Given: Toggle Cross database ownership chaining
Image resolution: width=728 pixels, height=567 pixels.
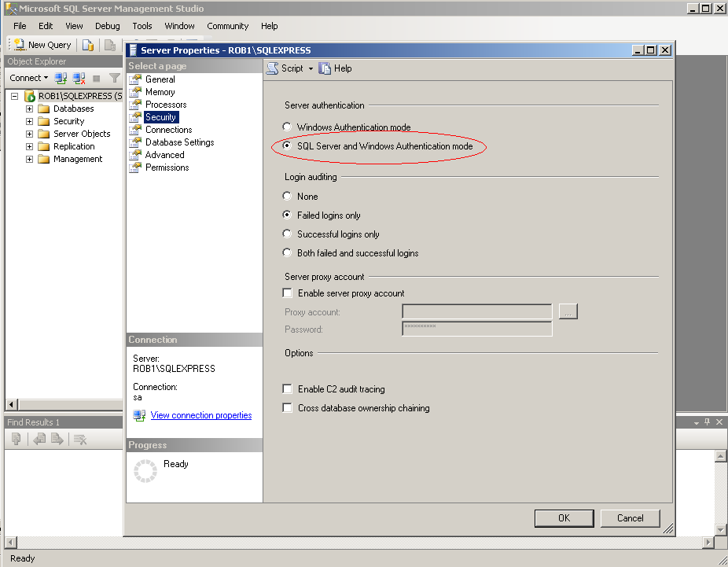Looking at the screenshot, I should (288, 407).
